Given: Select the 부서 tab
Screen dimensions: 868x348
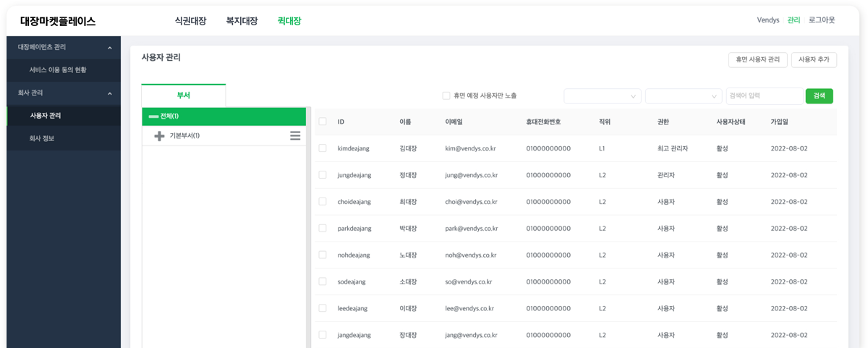Looking at the screenshot, I should (183, 96).
